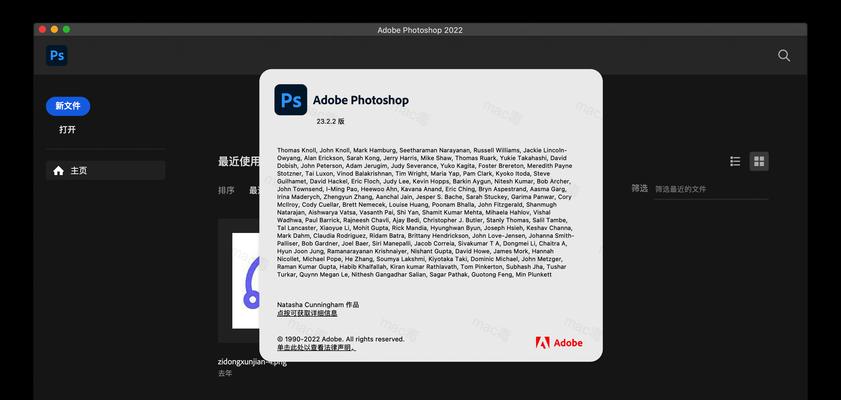Open the 点按可获取详细信息 link
Screen dimensions: 841x400
[x=307, y=313]
